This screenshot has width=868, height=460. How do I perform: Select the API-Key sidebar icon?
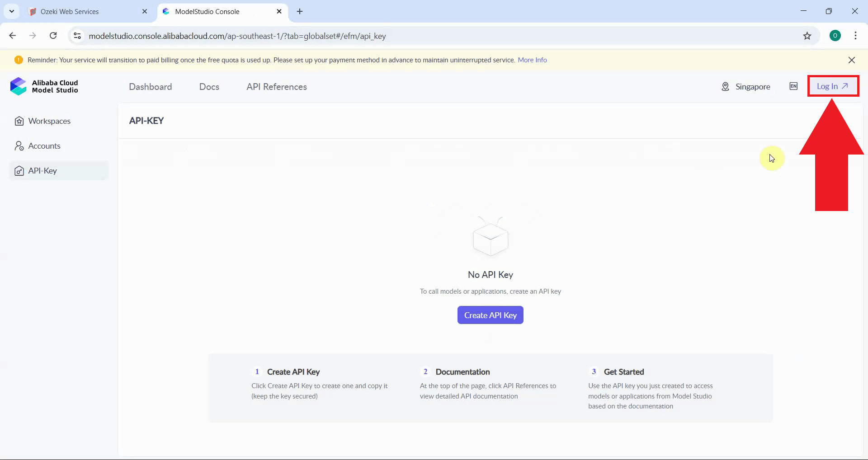click(19, 170)
